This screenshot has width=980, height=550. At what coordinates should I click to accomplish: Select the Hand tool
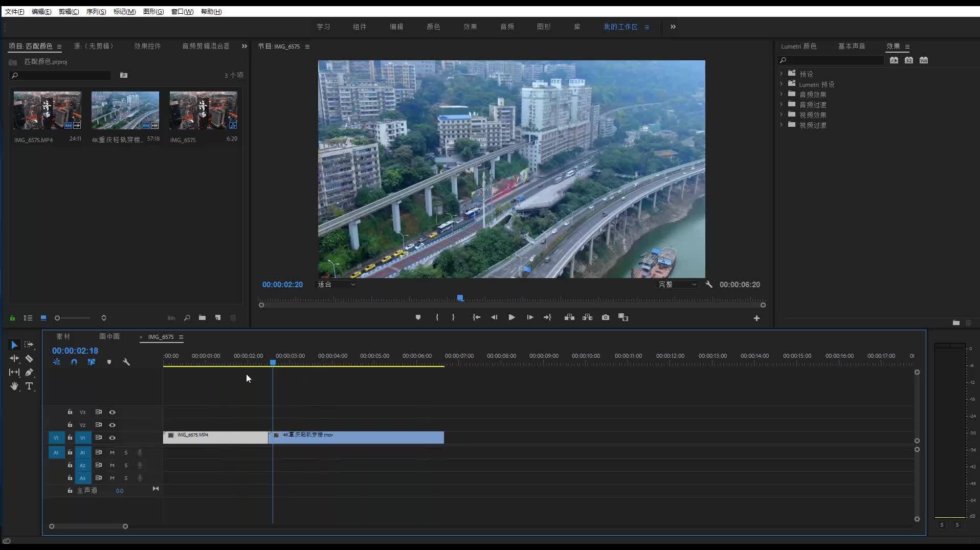click(14, 386)
